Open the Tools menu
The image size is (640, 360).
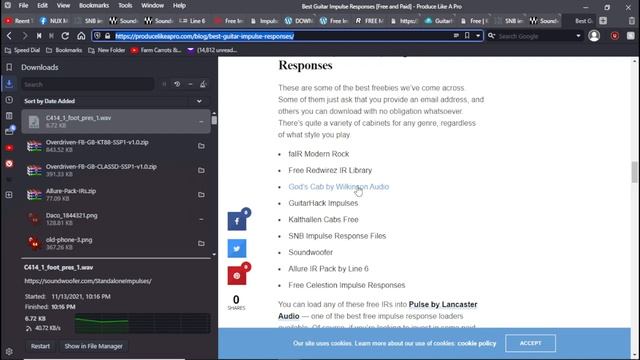tap(125, 6)
